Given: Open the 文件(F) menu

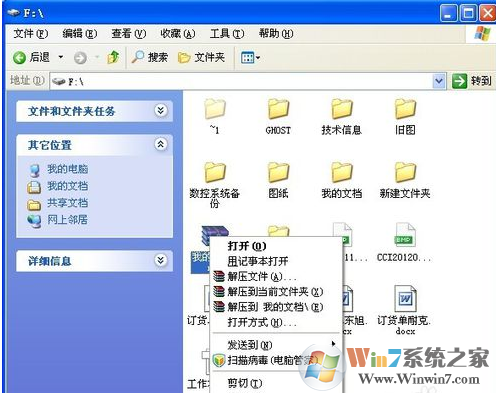Looking at the screenshot, I should 31,33.
